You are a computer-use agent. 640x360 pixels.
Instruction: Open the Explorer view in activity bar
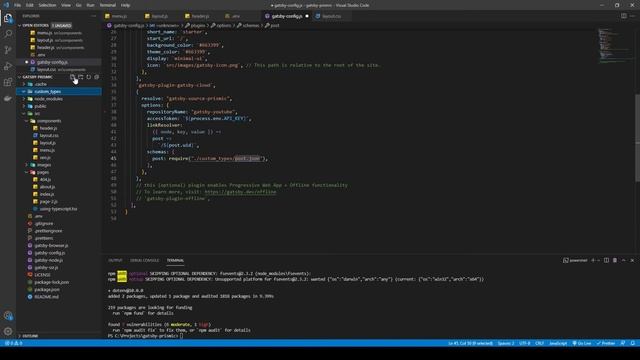click(8, 18)
